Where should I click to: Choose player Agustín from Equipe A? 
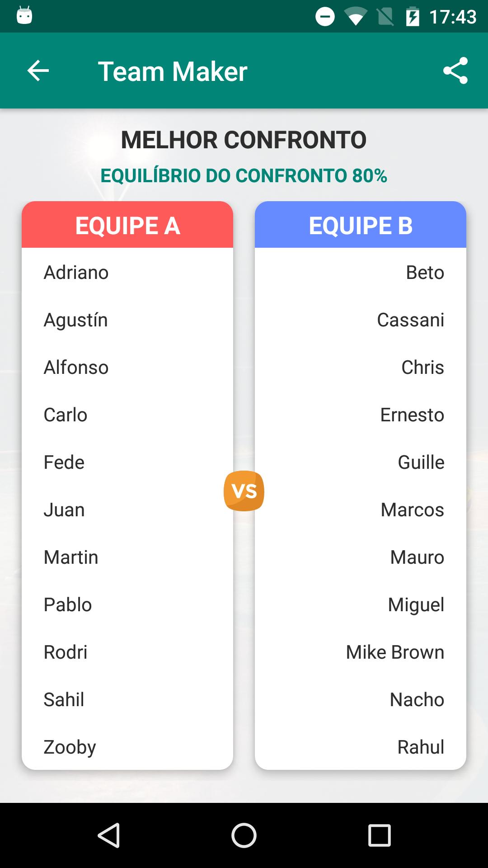tap(75, 320)
